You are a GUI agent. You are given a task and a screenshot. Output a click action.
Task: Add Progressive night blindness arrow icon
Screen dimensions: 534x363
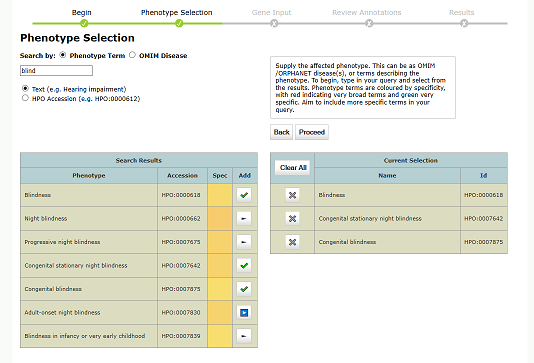pos(244,242)
